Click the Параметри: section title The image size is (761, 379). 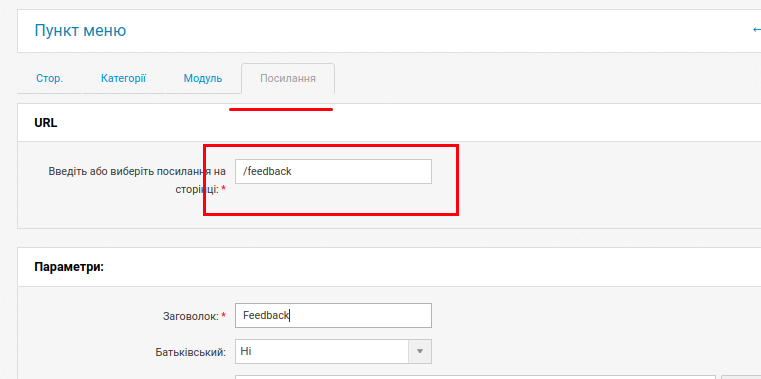point(69,267)
